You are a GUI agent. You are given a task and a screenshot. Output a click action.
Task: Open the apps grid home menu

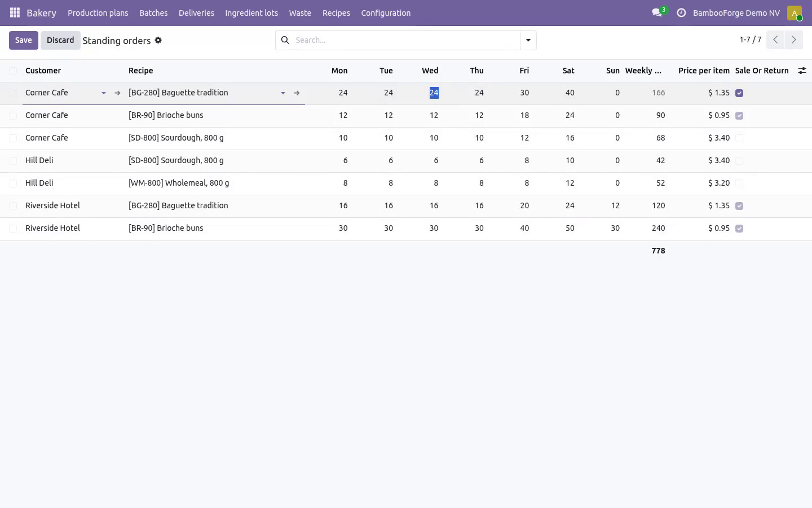coord(15,12)
